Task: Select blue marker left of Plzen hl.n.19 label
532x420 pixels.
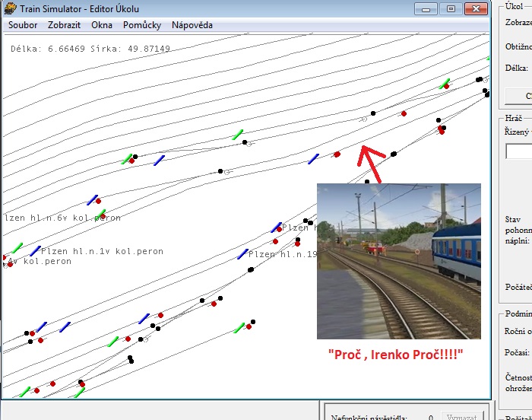Action: 242,254
